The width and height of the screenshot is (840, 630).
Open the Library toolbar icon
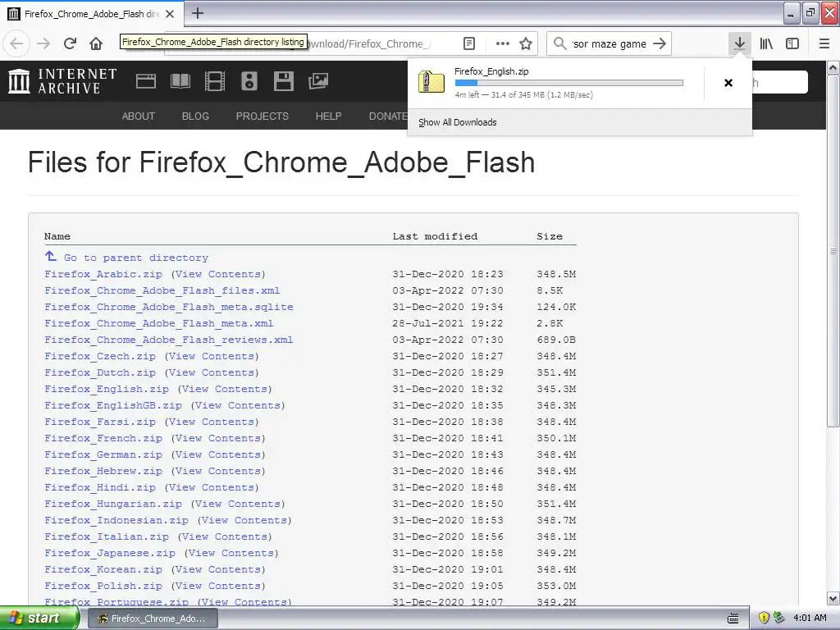766,43
